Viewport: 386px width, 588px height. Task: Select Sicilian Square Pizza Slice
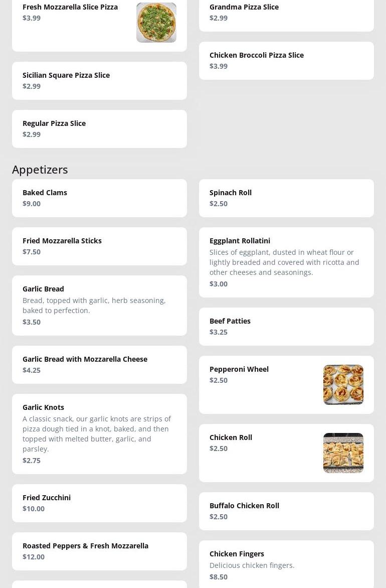tap(99, 81)
